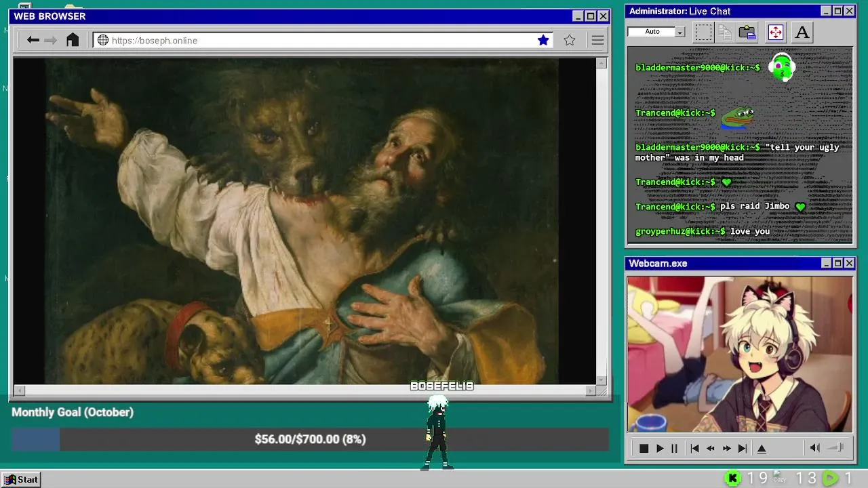This screenshot has width=868, height=488.
Task: Click the left arrow of browser horizontal scrollbar
Action: [19, 390]
